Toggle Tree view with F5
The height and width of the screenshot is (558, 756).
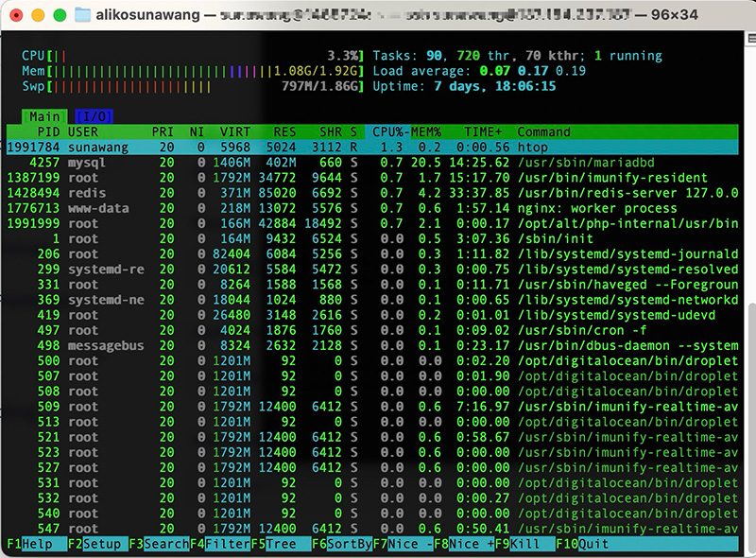coord(281,544)
